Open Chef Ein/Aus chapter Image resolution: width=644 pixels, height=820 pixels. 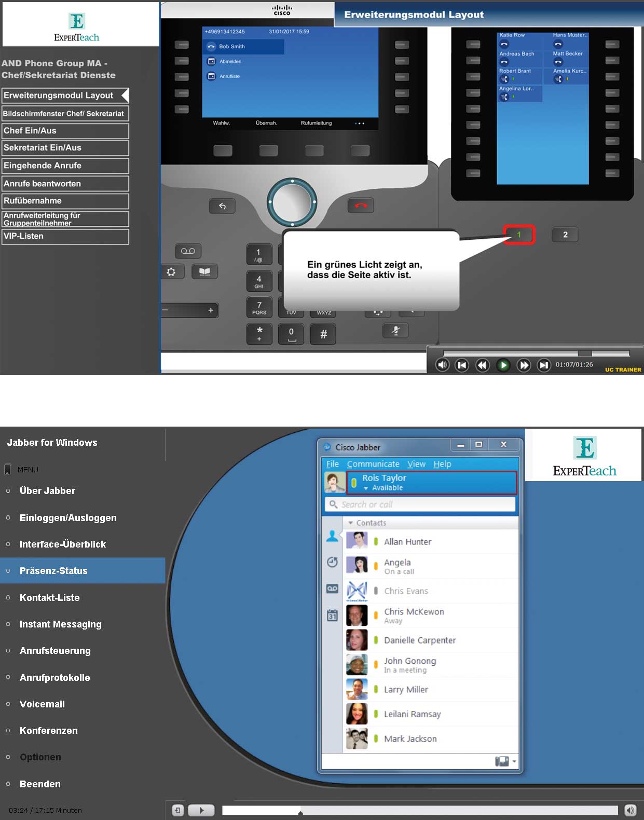pos(65,131)
